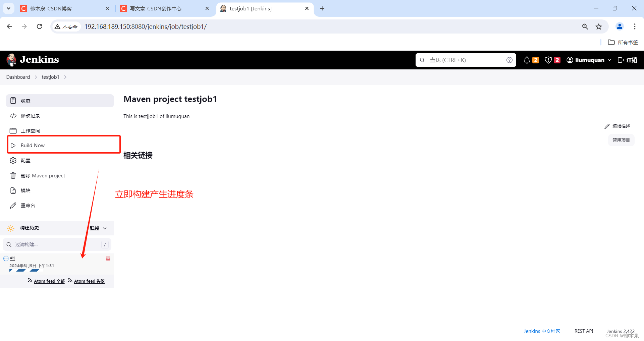The width and height of the screenshot is (644, 341).
Task: Focus the 过滤构建 filter builds field
Action: 57,244
